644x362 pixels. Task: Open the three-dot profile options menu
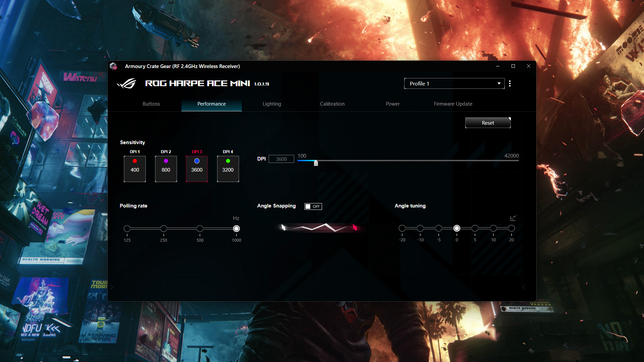coord(510,83)
